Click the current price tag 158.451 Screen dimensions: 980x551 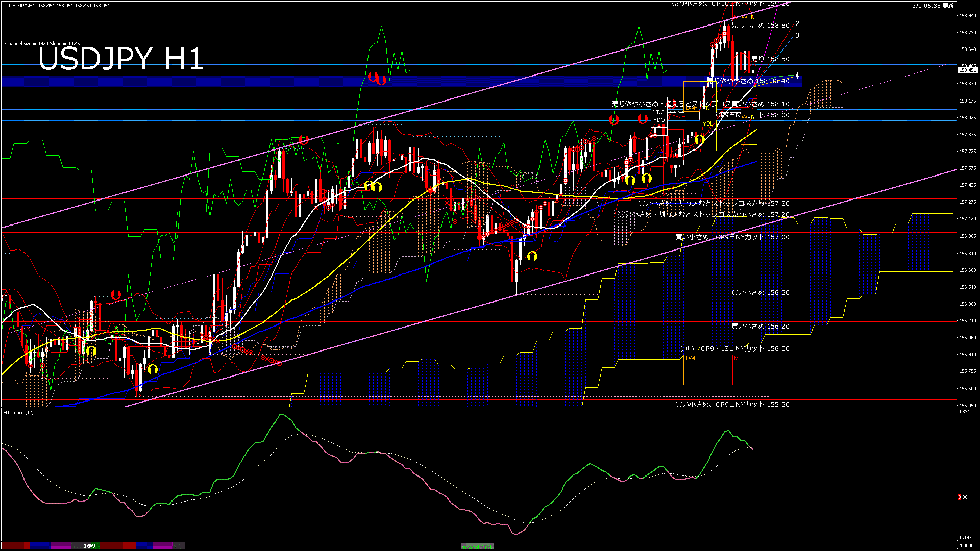coord(967,70)
